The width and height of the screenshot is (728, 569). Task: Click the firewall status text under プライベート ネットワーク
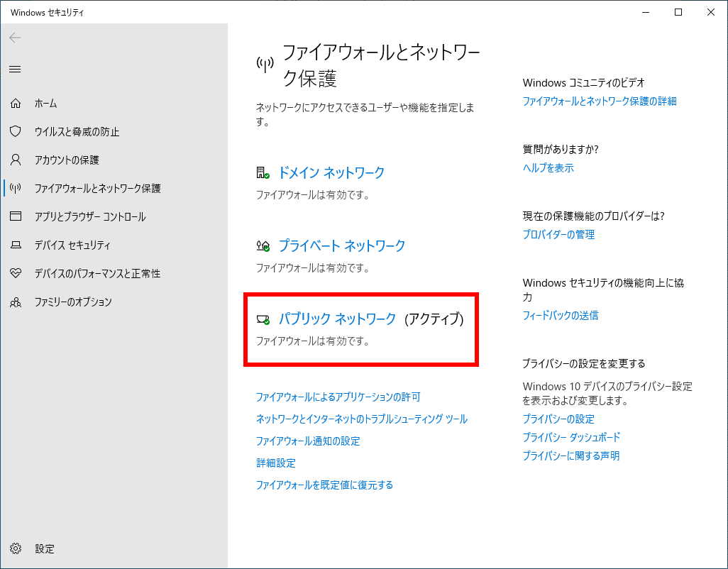pyautogui.click(x=314, y=267)
